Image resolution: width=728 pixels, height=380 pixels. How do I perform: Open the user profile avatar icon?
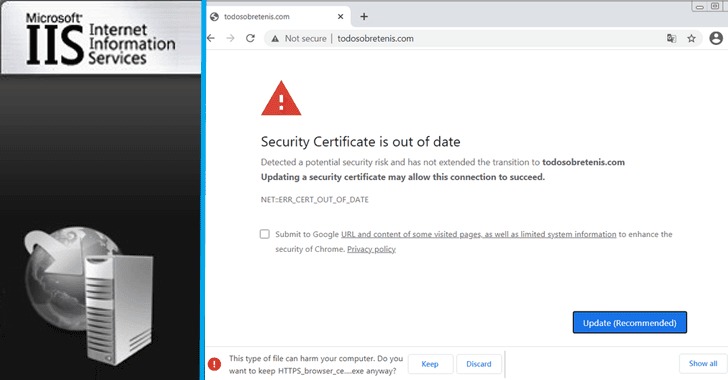point(716,38)
